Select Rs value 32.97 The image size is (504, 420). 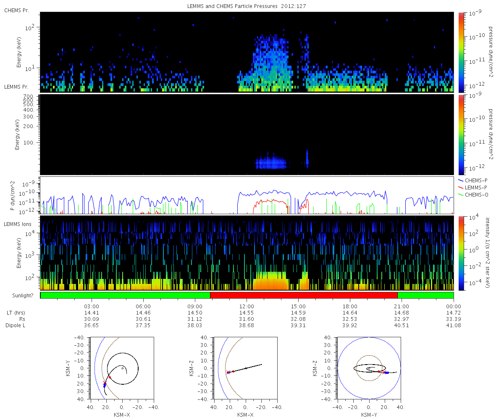point(402,319)
